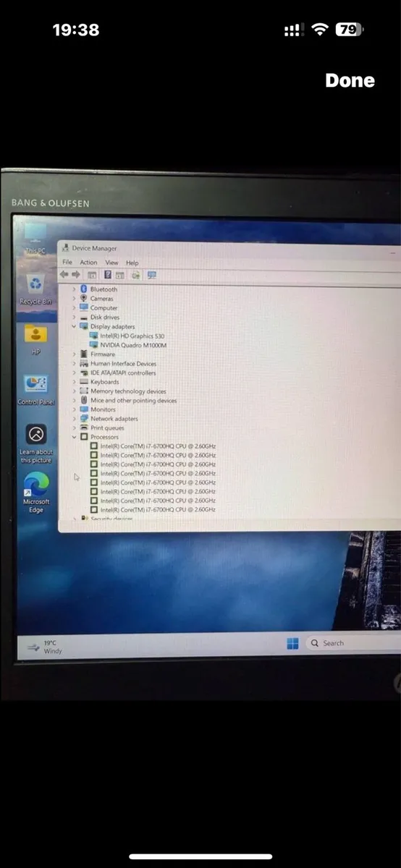
Task: Open the View menu in Device Manager
Action: (111, 263)
